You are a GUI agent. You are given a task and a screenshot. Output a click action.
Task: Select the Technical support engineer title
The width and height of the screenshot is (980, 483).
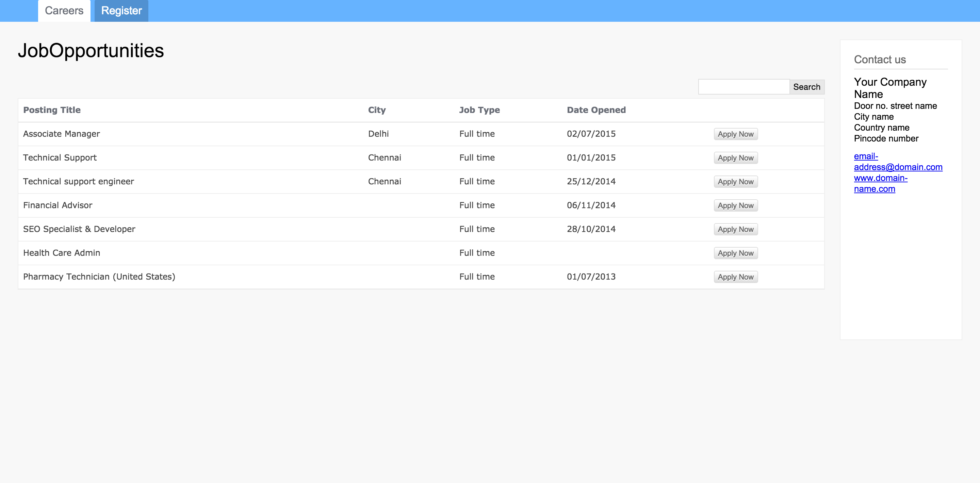point(78,181)
